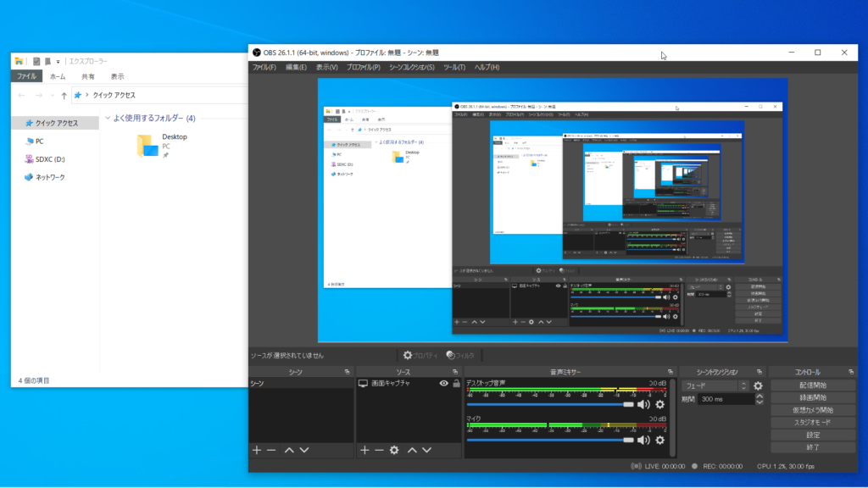Go up one folder in Explorer window
The height and width of the screenshot is (488, 868).
pos(64,95)
